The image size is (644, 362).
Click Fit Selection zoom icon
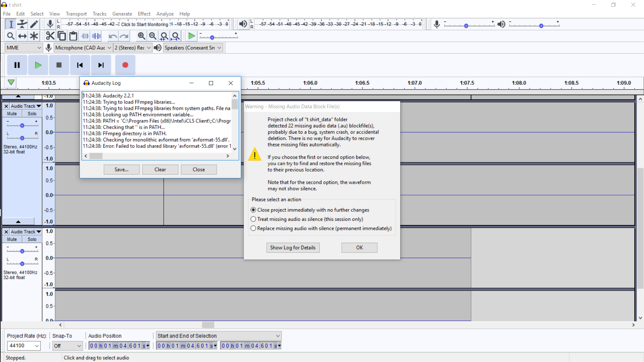[164, 36]
